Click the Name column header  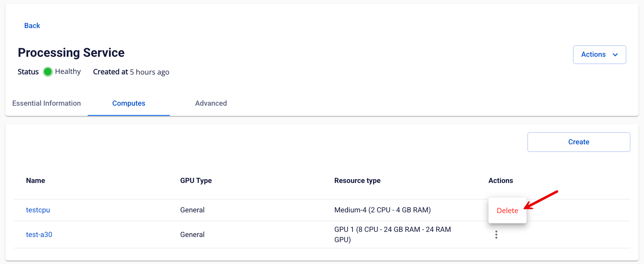coord(36,181)
